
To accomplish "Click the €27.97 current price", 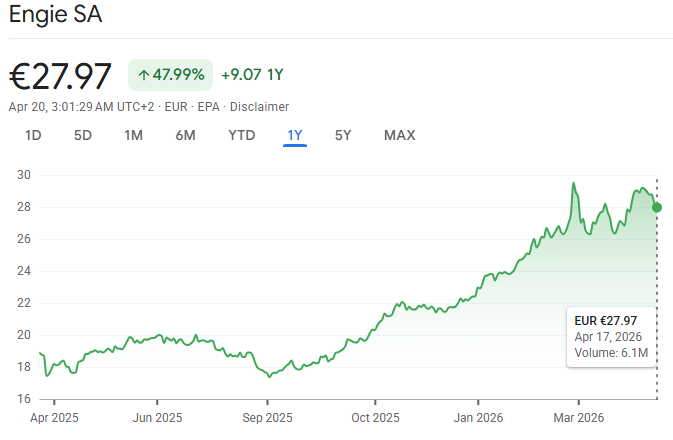I will coord(60,76).
